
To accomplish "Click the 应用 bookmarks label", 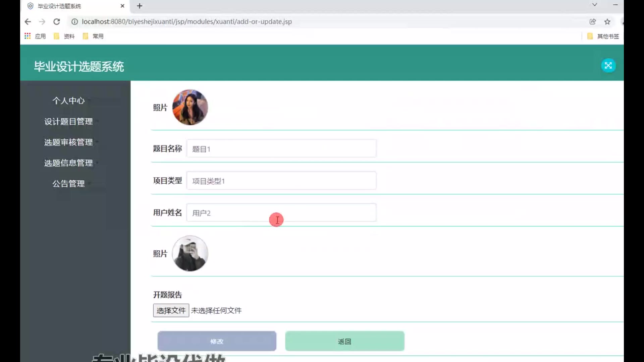I will tap(40, 36).
